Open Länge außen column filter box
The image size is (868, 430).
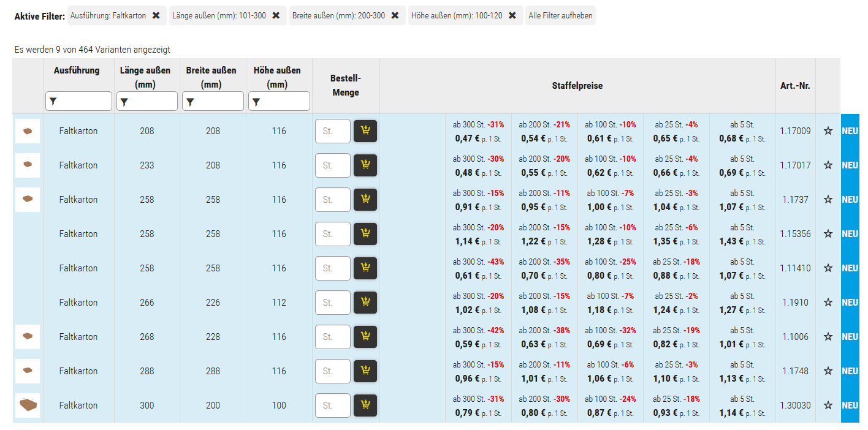pyautogui.click(x=147, y=101)
